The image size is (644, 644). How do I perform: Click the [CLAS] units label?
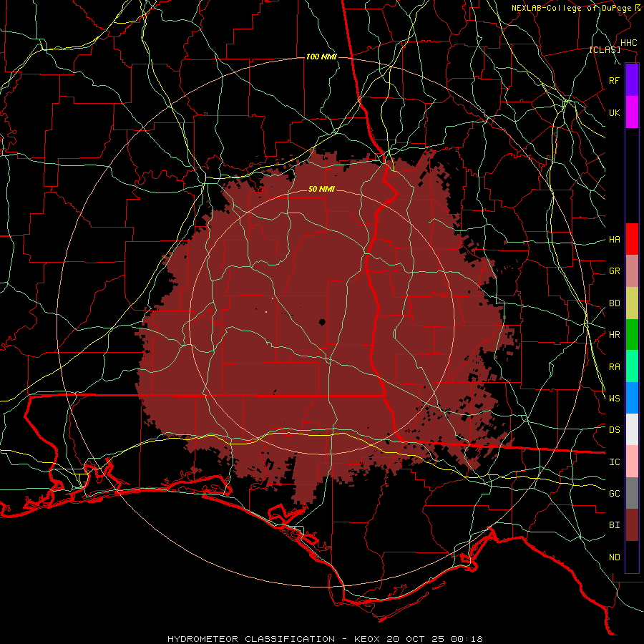click(x=605, y=49)
